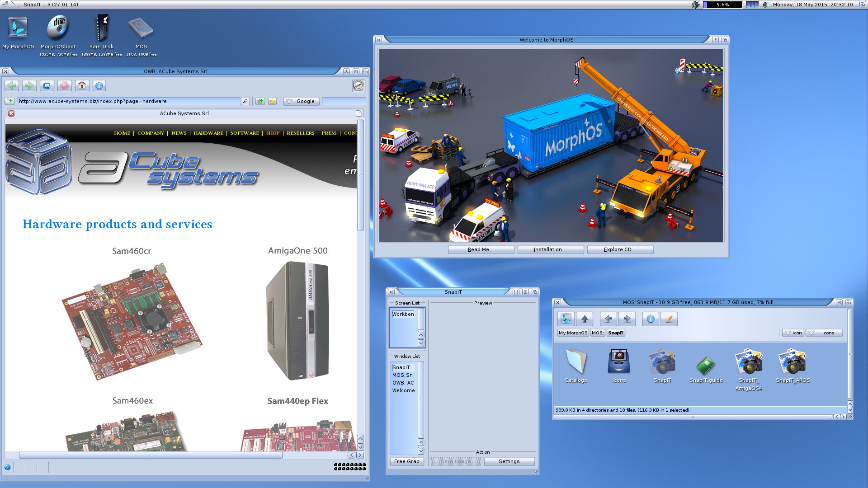This screenshot has height=488, width=868.
Task: Go to parent directory in MOS:SnapIT window
Action: point(585,319)
